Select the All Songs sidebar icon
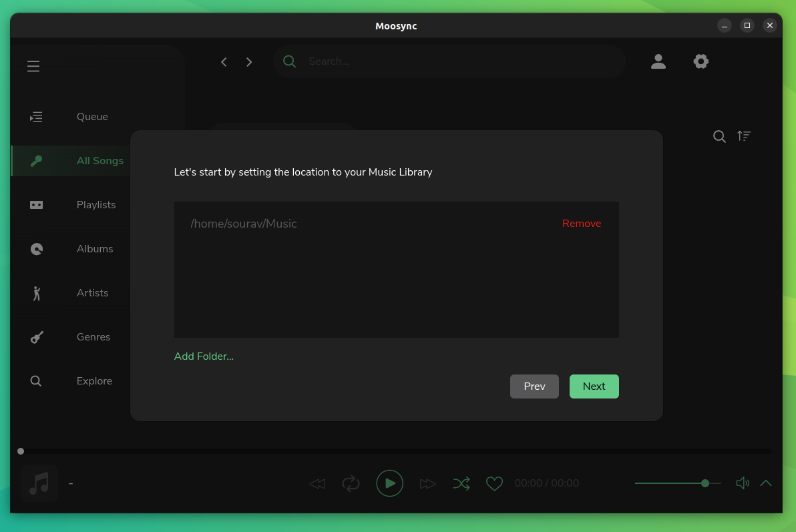Screen dimensions: 796x532 [x=36, y=160]
